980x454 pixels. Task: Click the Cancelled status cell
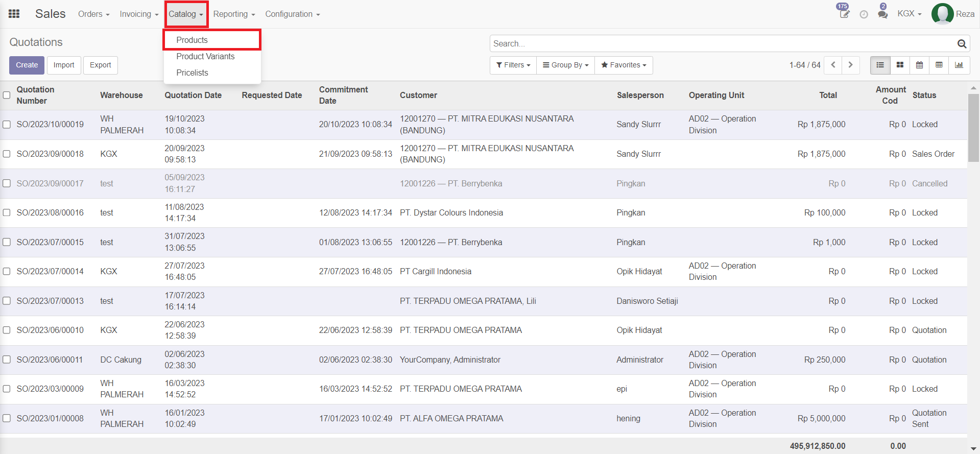[x=930, y=183]
